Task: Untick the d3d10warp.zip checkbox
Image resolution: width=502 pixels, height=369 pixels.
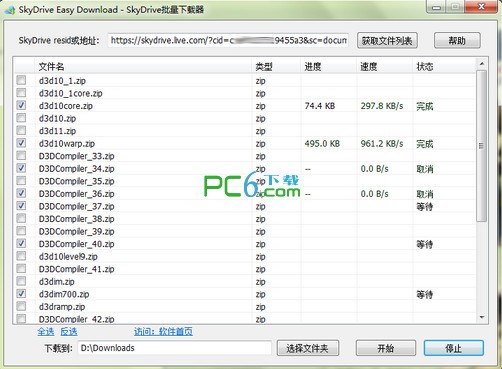Action: point(21,143)
